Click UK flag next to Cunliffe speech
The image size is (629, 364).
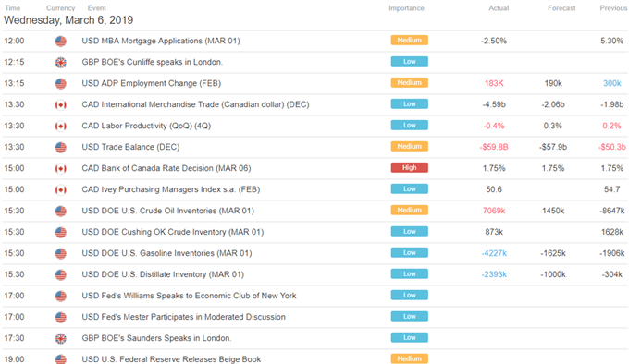coord(60,63)
